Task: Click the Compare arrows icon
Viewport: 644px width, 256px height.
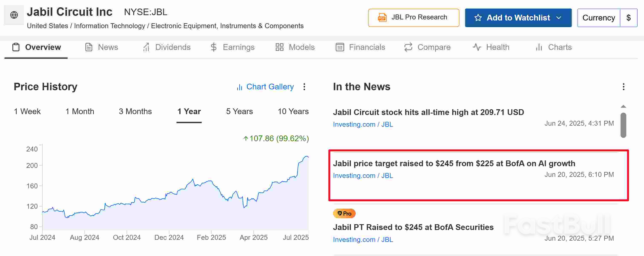Action: (408, 47)
